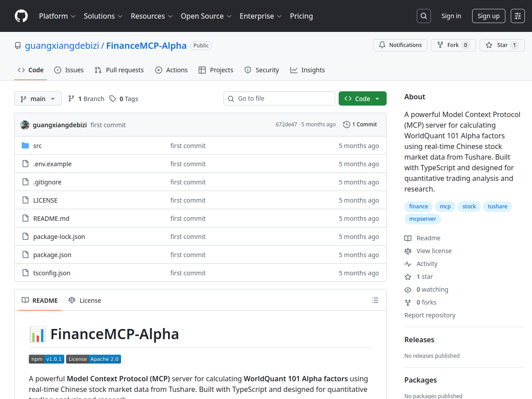Enable notifications with the bell button
The image size is (532, 399).
tap(400, 45)
